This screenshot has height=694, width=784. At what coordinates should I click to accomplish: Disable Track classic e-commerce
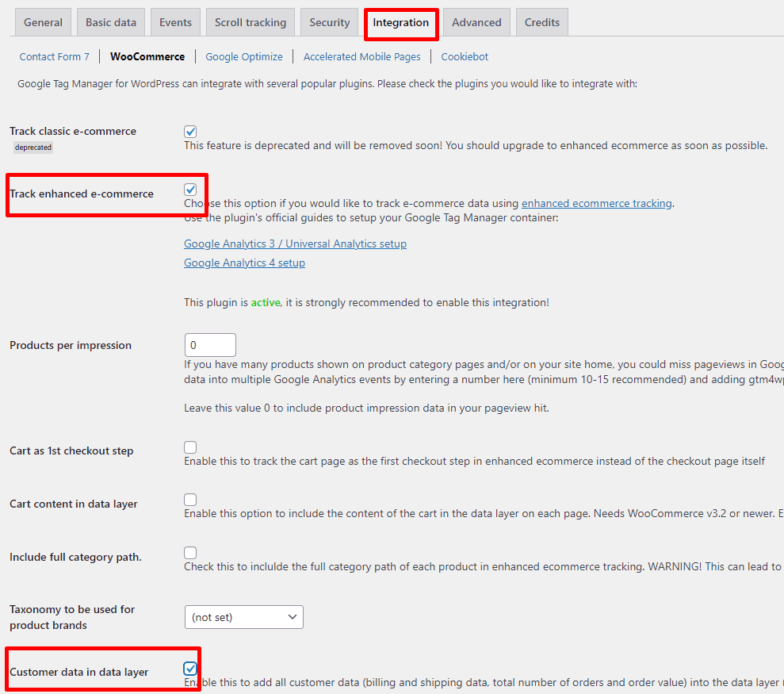pyautogui.click(x=189, y=131)
